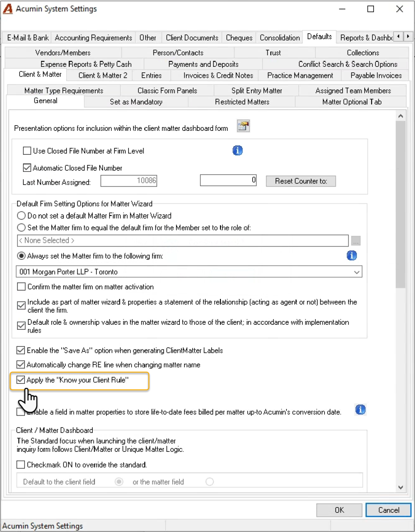Image resolution: width=415 pixels, height=532 pixels.
Task: Uncheck Automatic Closed File Number
Action: tap(27, 168)
